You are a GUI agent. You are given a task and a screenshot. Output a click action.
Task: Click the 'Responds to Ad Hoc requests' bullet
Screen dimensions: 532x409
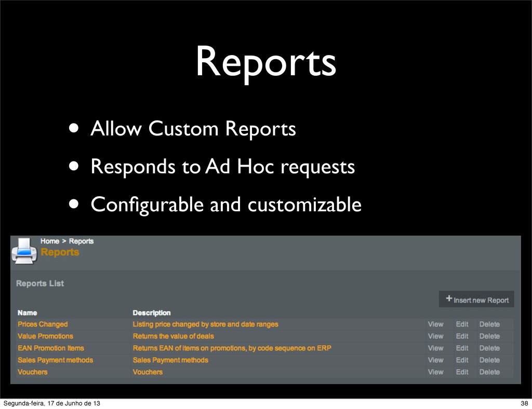point(222,167)
